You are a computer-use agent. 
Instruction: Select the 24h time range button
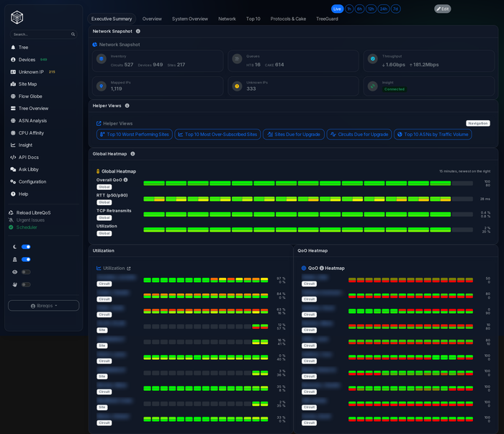coord(383,9)
